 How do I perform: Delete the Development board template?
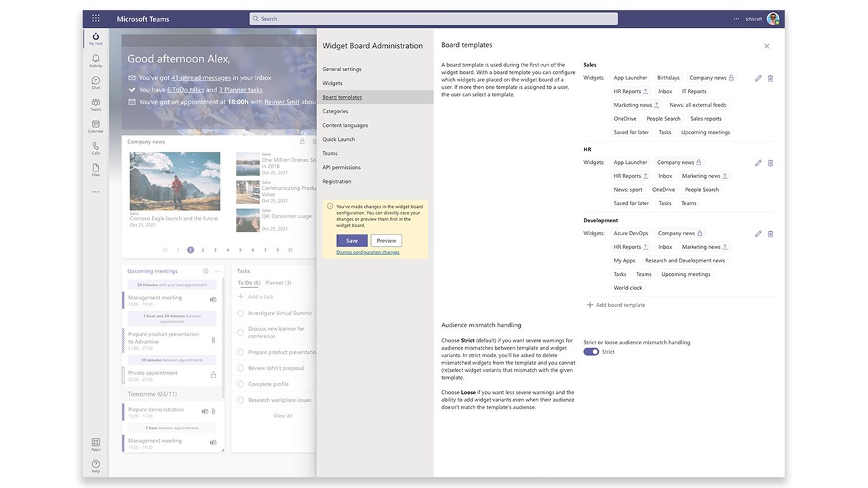(770, 234)
